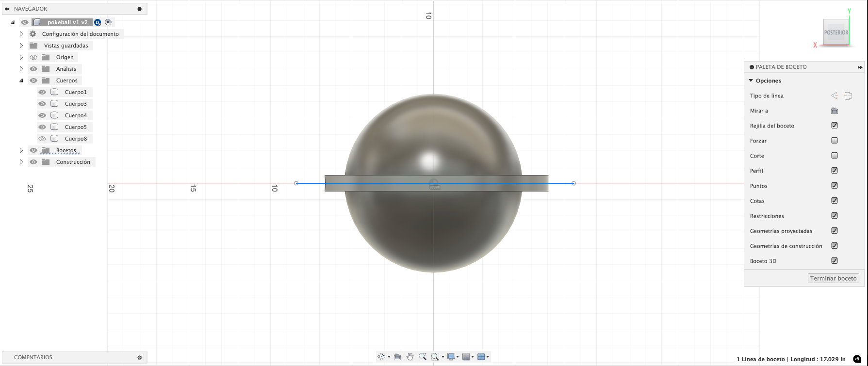The width and height of the screenshot is (868, 366).
Task: Click the Navegador panel minimize dot
Action: 140,9
